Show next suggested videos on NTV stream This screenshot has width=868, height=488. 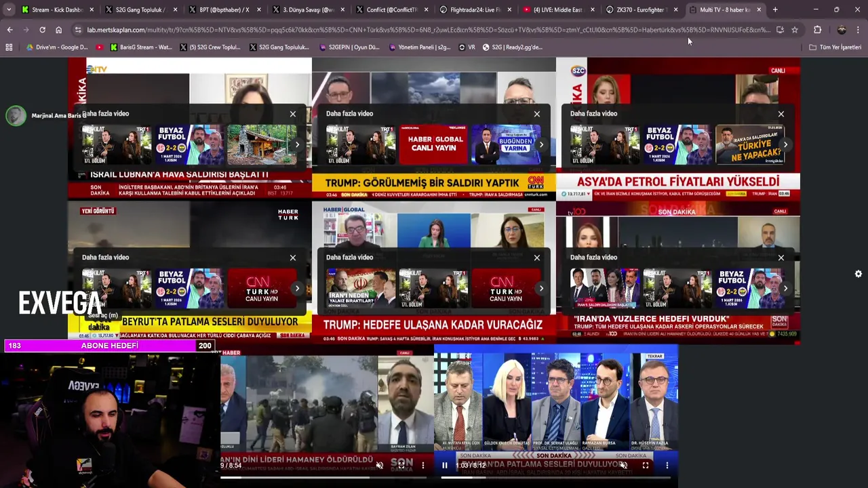point(297,144)
